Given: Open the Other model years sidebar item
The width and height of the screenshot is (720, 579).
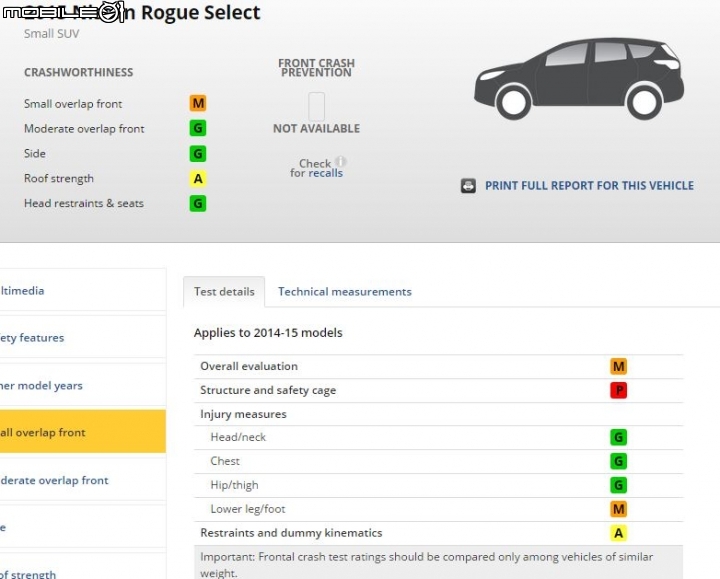Looking at the screenshot, I should [83, 385].
